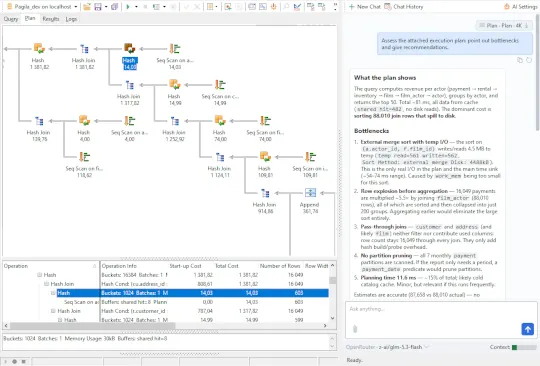
Task: Open Chat History
Action: point(404,7)
